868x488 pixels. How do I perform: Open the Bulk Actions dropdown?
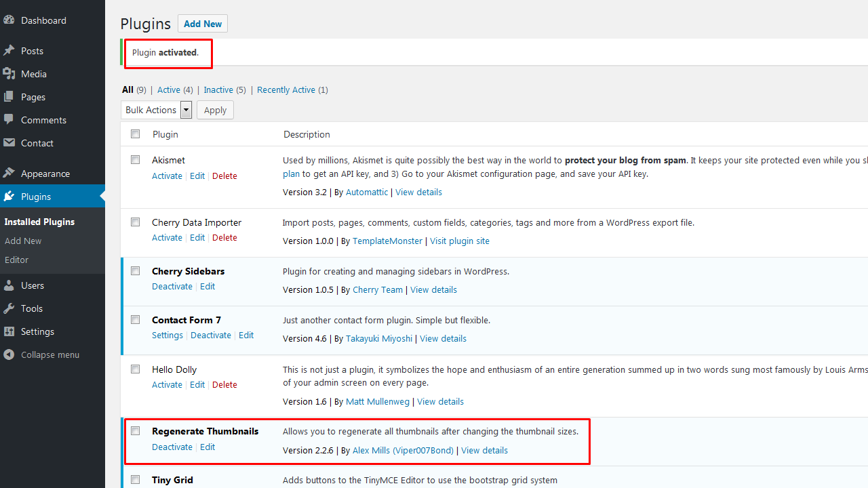click(157, 110)
